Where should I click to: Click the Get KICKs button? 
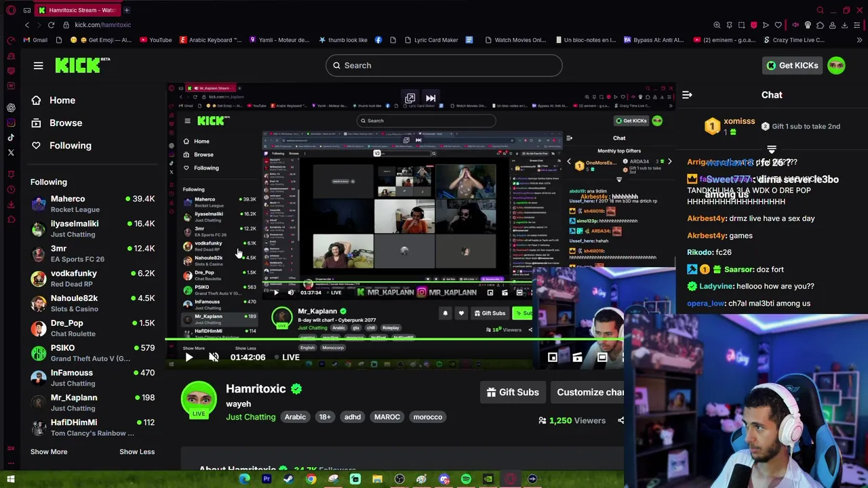coord(792,65)
